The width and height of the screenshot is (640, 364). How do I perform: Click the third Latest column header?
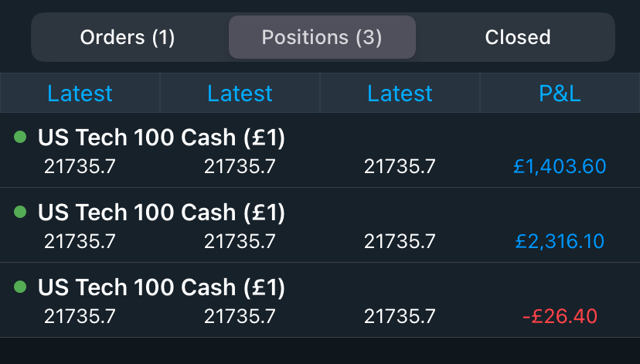click(x=400, y=94)
